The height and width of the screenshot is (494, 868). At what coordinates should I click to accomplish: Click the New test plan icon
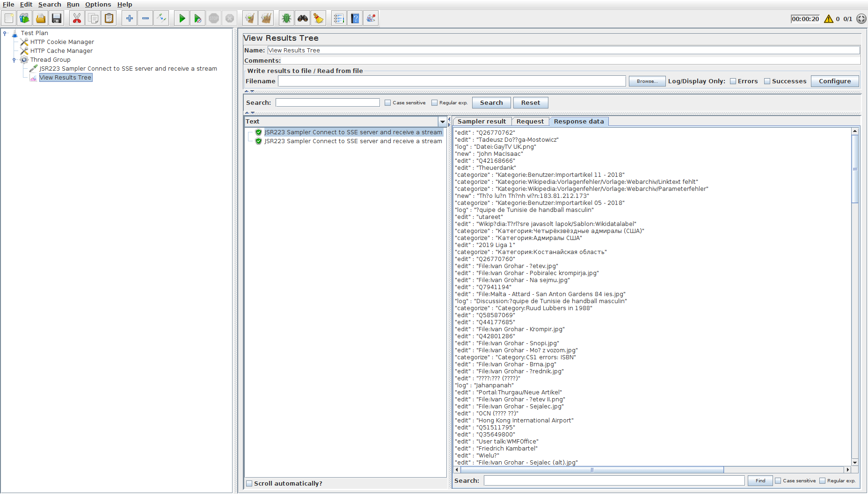pos(9,18)
